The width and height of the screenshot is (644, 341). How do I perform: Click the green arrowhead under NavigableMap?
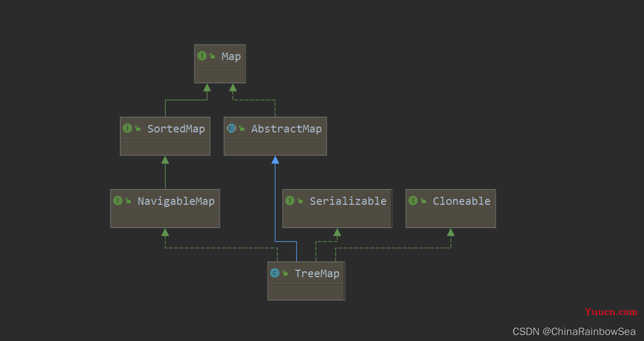coord(165,232)
